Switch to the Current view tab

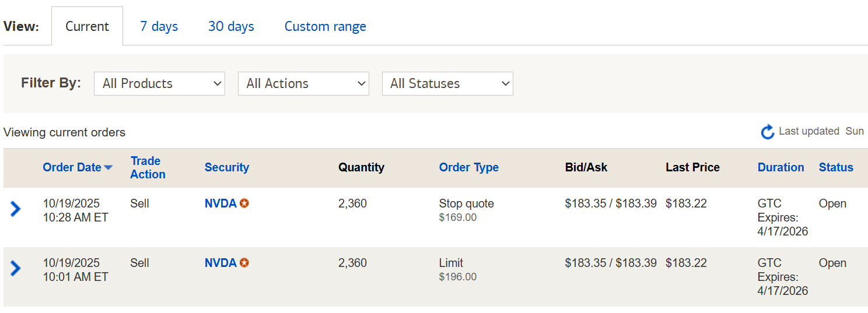(x=87, y=27)
